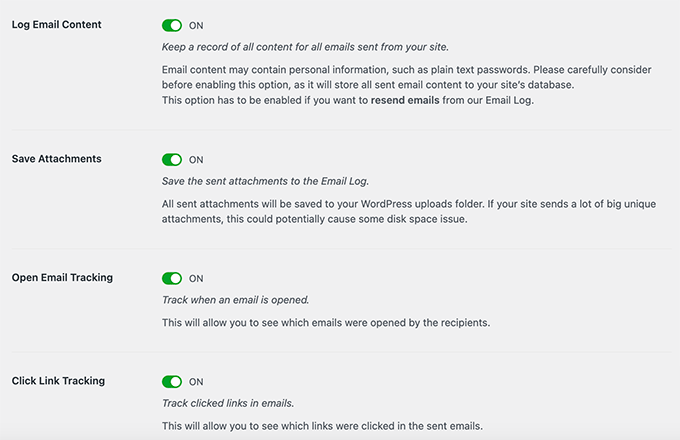Click the ON text beside Log Email Content
This screenshot has height=440, width=680.
196,24
